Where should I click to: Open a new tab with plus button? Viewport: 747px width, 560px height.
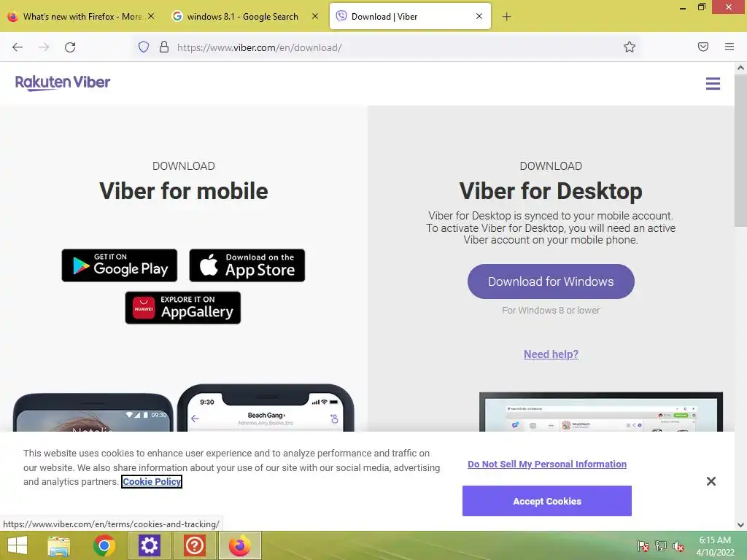coord(506,17)
